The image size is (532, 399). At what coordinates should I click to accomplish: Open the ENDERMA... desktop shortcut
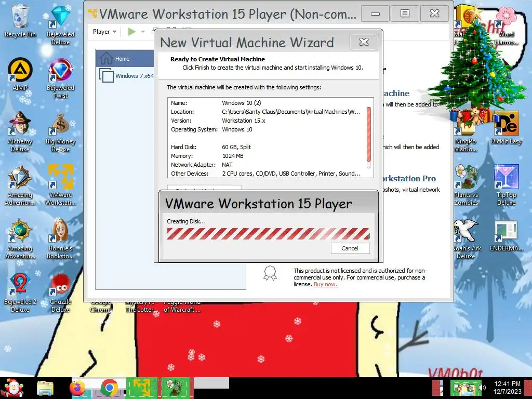pos(506,235)
